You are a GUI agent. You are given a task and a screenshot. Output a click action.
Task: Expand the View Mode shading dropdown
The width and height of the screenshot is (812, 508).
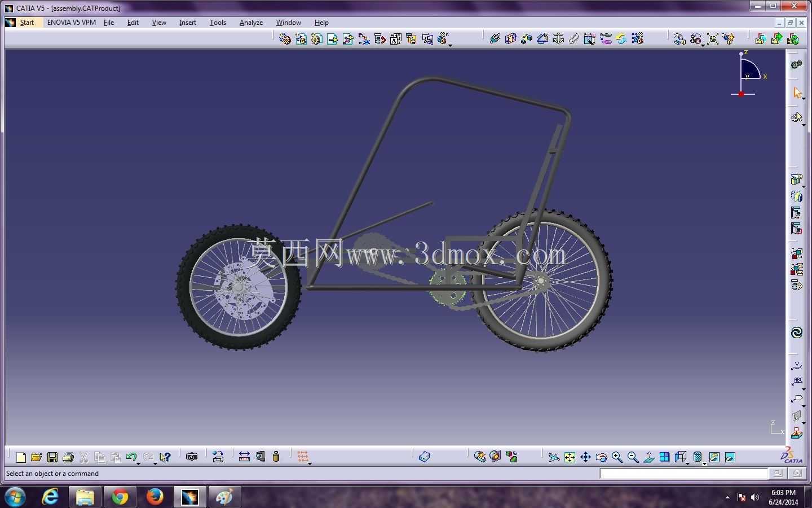704,463
